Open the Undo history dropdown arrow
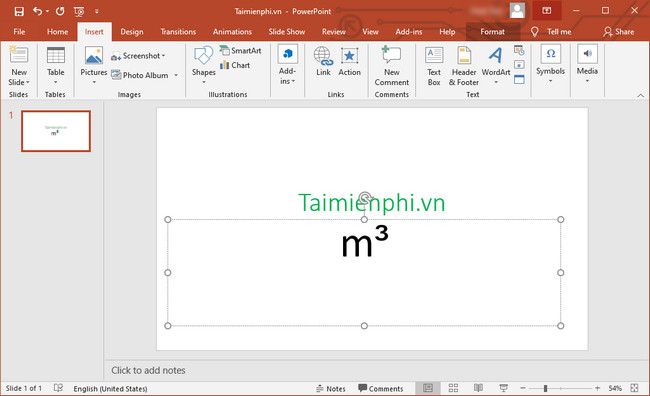The height and width of the screenshot is (396, 650). [47, 11]
